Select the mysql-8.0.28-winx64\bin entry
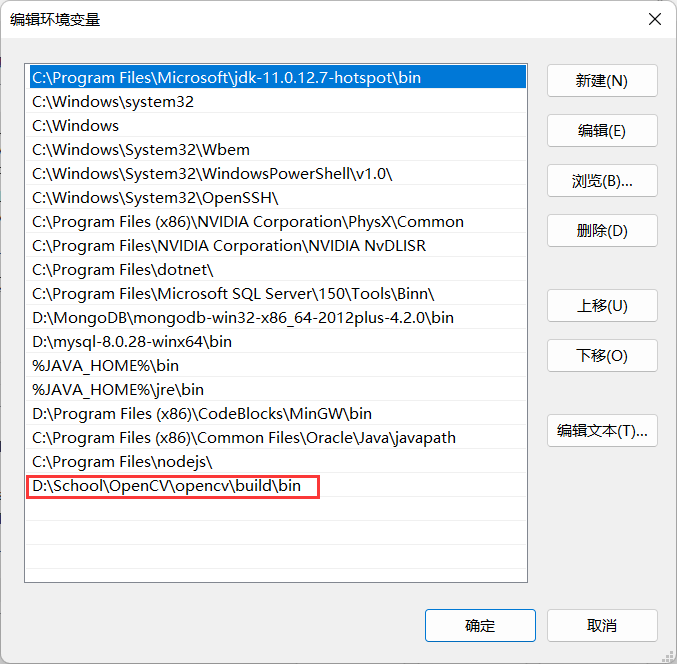 (278, 341)
